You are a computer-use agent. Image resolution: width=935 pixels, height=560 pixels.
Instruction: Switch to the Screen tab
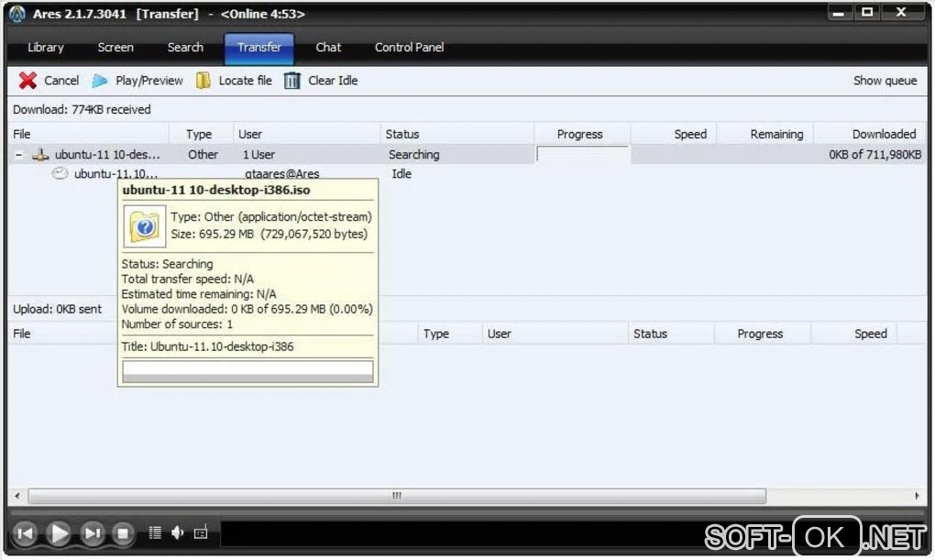pyautogui.click(x=115, y=48)
